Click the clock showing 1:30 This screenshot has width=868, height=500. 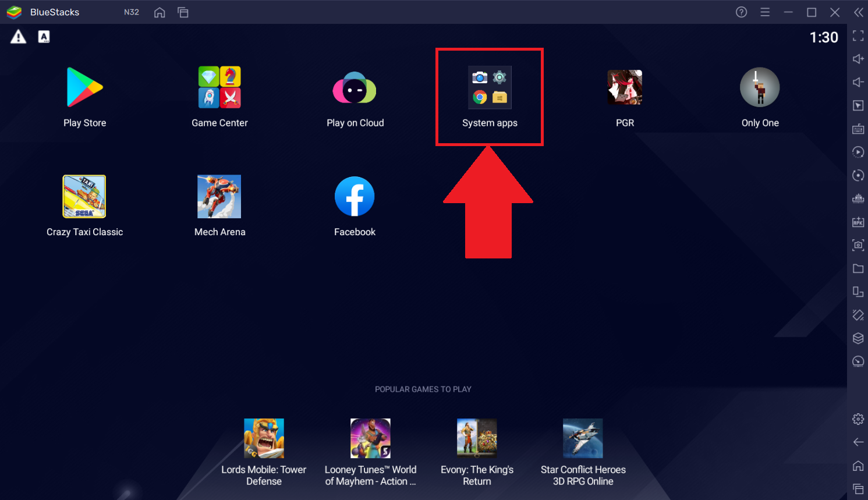[824, 37]
